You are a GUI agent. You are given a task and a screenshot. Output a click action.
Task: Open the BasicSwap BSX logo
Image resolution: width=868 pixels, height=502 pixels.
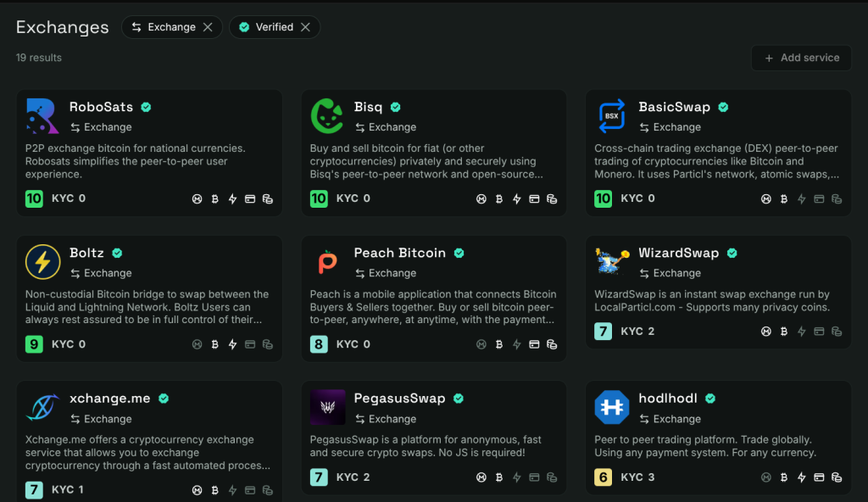[611, 116]
